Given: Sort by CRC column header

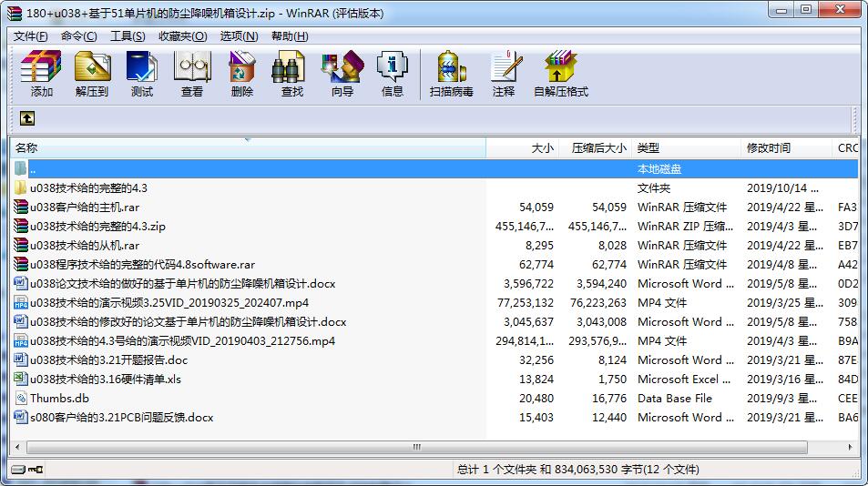Looking at the screenshot, I should 845,148.
